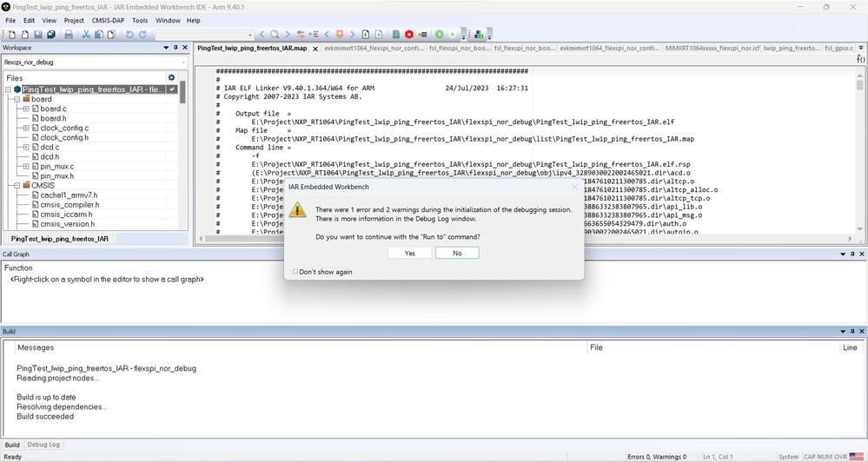Viewport: 868px width, 462px height.
Task: Open the Workspace panel menu arrow
Action: [x=165, y=48]
